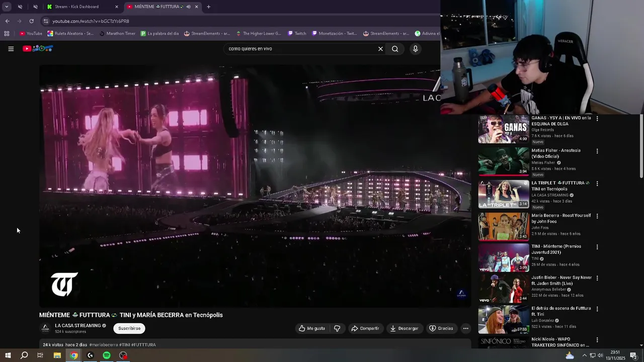Download the video via Descargar
Image resolution: width=644 pixels, height=362 pixels.
click(x=404, y=328)
